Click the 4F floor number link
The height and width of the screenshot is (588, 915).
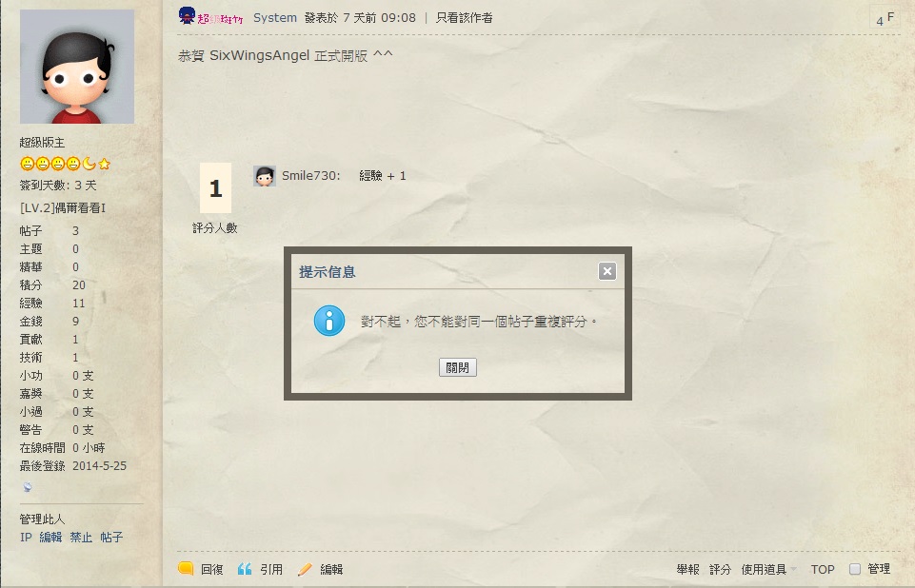(x=885, y=19)
